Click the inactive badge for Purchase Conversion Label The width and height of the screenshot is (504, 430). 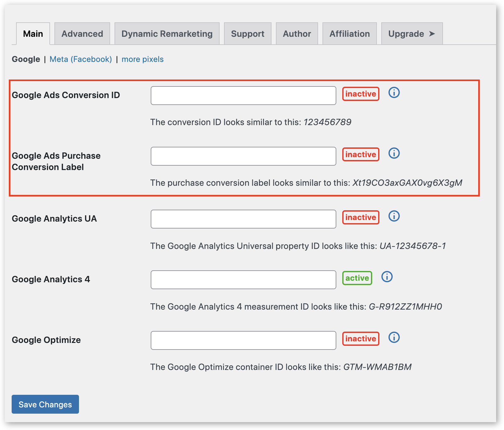coord(361,154)
